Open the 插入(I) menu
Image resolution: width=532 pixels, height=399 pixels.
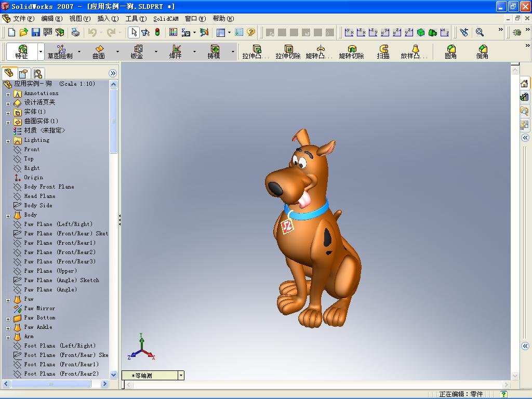[x=108, y=19]
